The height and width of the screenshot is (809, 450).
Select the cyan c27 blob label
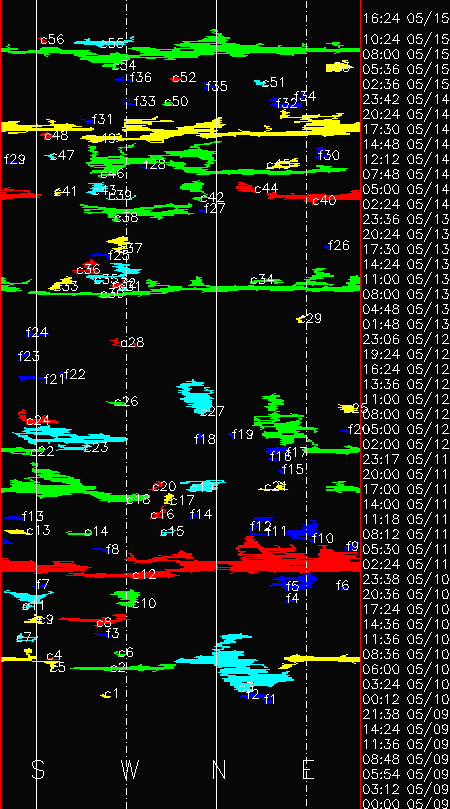213,411
